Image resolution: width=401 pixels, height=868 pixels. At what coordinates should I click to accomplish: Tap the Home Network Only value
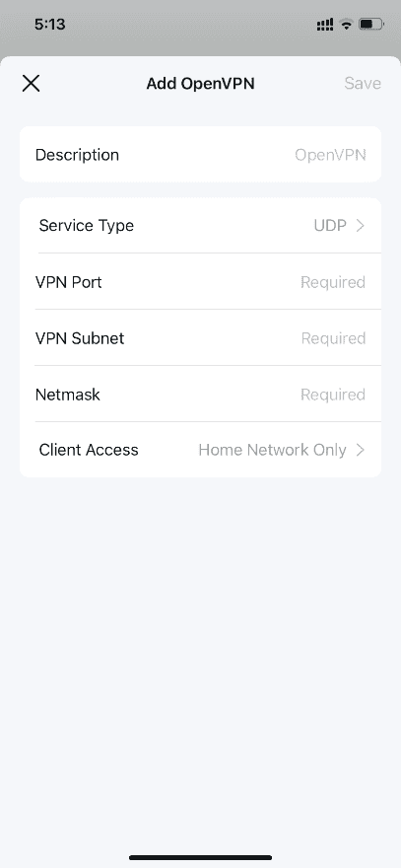click(272, 450)
